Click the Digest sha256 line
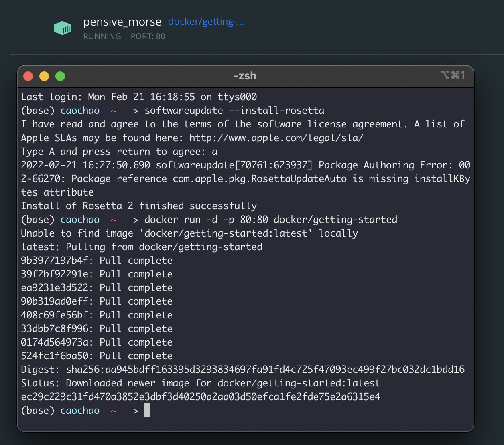Viewport: 504px width, 445px height. tap(243, 370)
